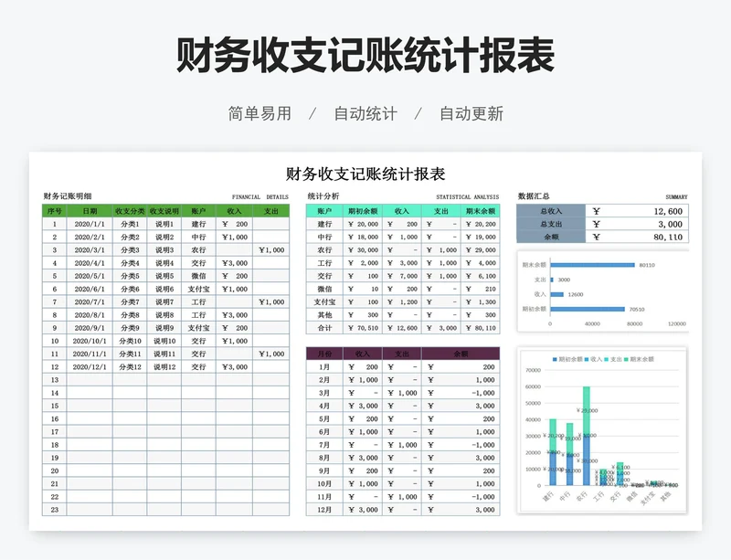This screenshot has width=731, height=560.
Task: Select the 自动更新 subtitle text
Action: pos(471,114)
